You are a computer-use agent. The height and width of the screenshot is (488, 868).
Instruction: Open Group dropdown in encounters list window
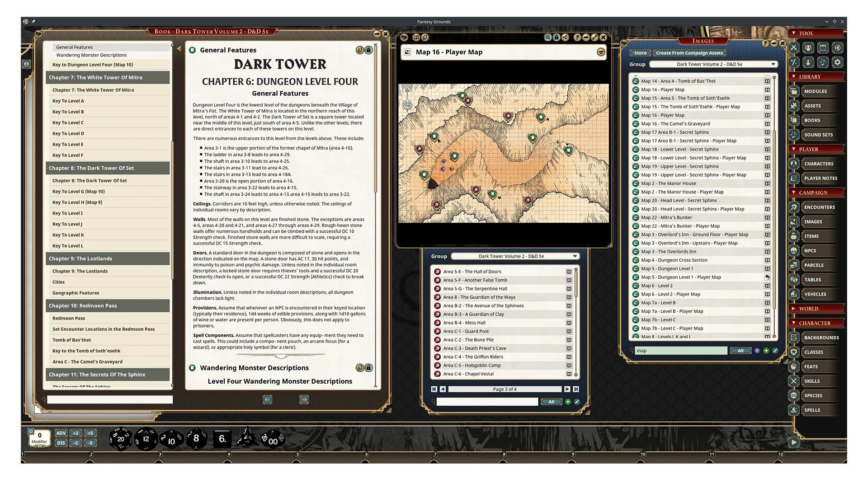[x=515, y=256]
